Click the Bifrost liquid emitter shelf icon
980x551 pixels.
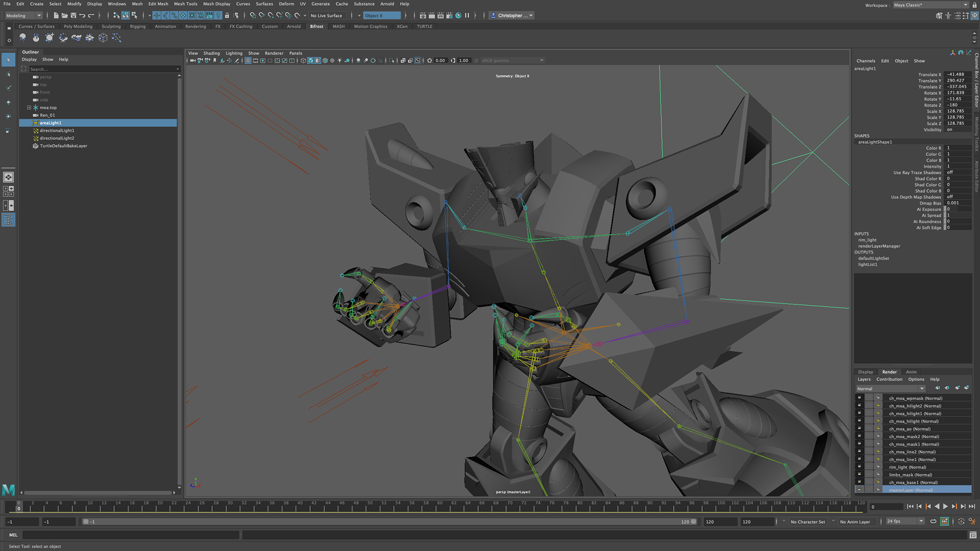tap(22, 38)
